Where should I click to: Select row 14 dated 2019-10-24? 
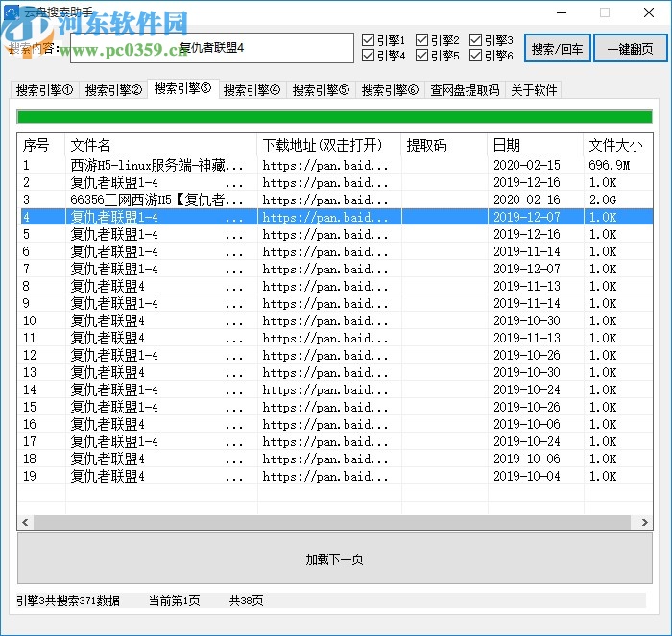click(335, 389)
